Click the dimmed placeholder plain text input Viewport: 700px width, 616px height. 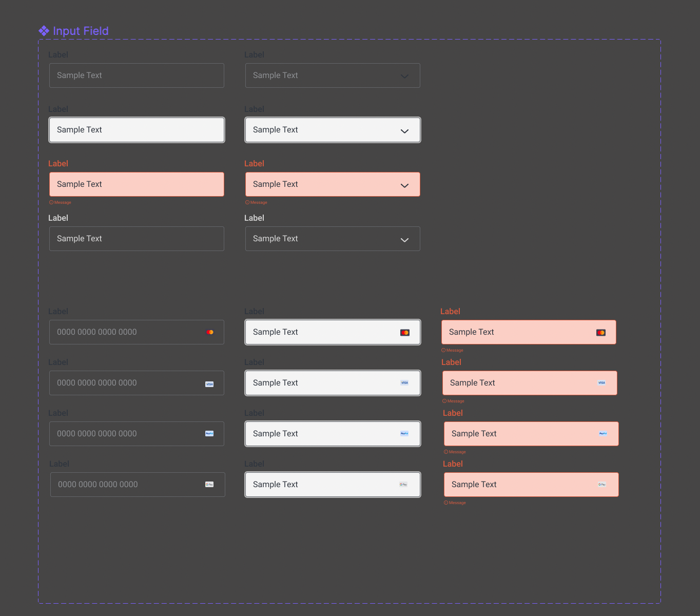pos(137,75)
